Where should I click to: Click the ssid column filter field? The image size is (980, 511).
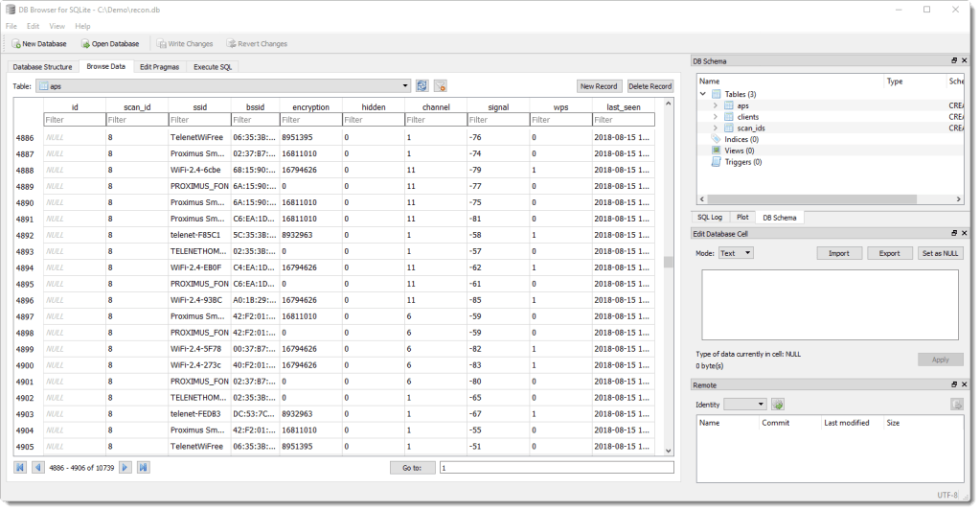pyautogui.click(x=199, y=120)
